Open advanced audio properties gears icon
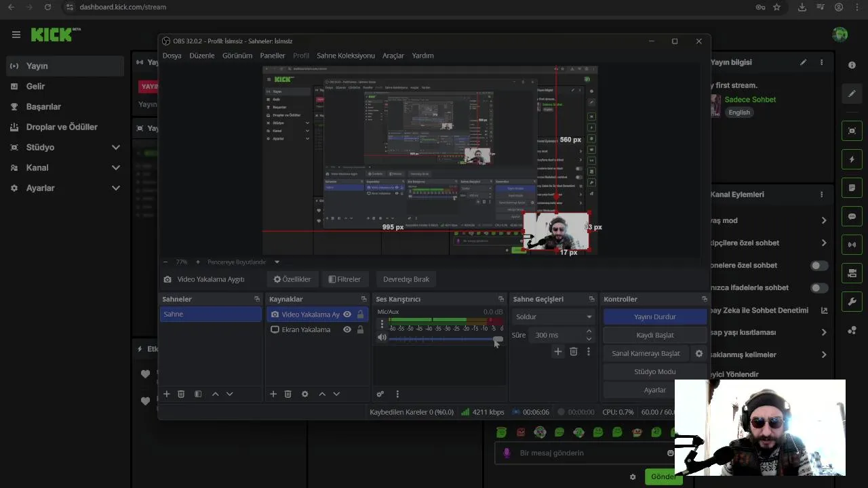The image size is (868, 488). [380, 394]
